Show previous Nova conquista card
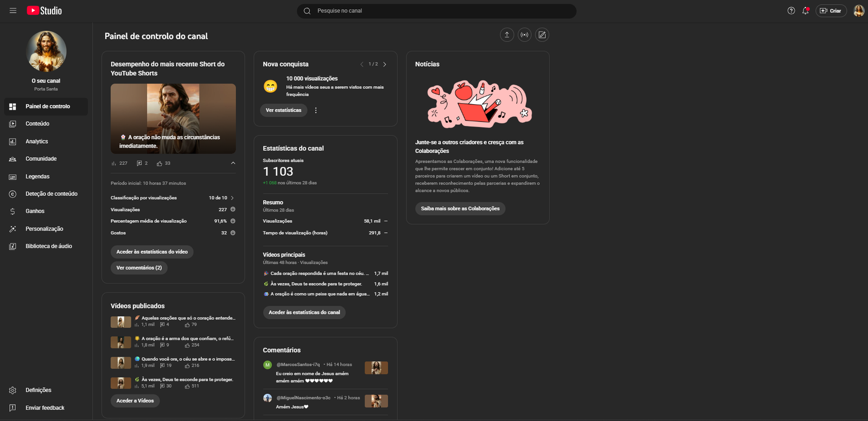This screenshot has width=868, height=421. click(362, 64)
